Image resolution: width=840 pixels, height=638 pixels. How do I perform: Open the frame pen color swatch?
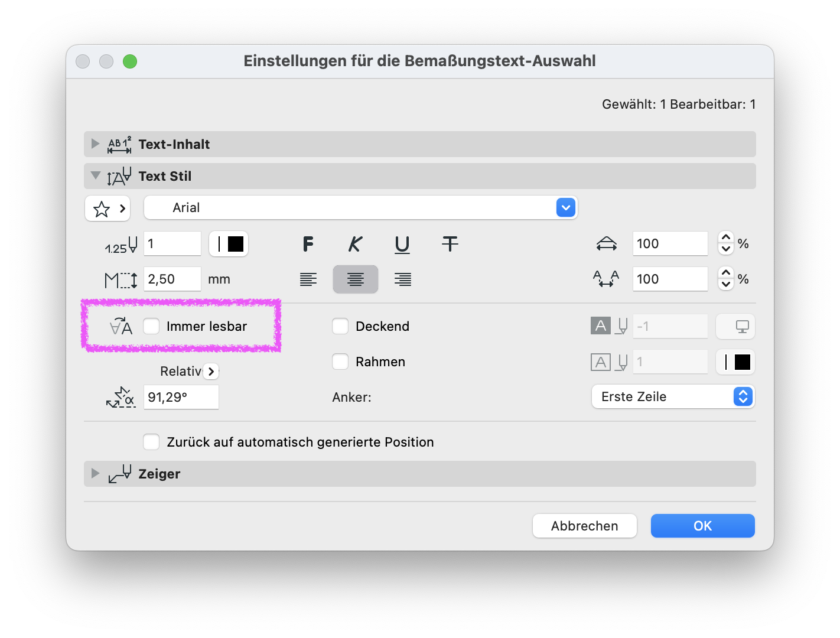point(735,362)
